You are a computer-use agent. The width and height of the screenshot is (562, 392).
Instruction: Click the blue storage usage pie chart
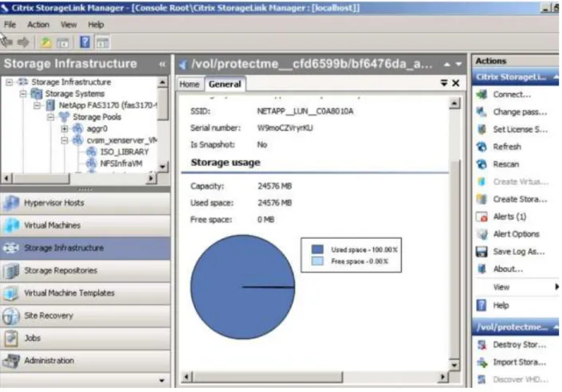tap(242, 287)
